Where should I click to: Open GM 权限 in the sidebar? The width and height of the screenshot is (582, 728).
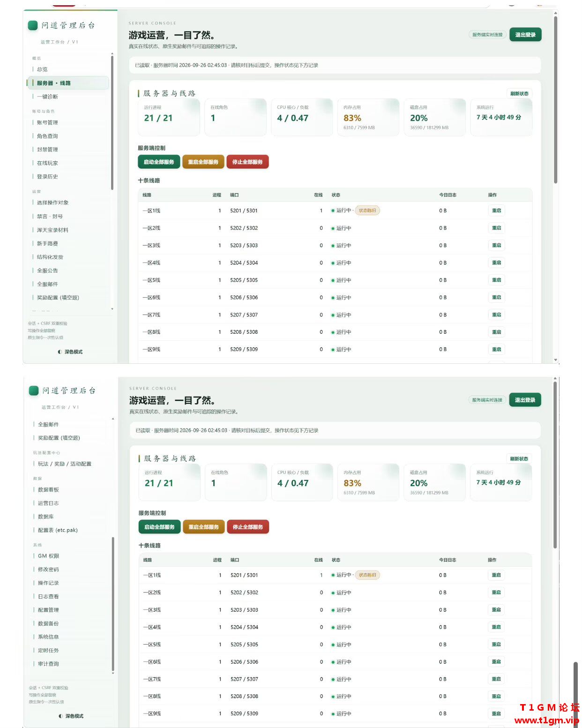tap(48, 556)
